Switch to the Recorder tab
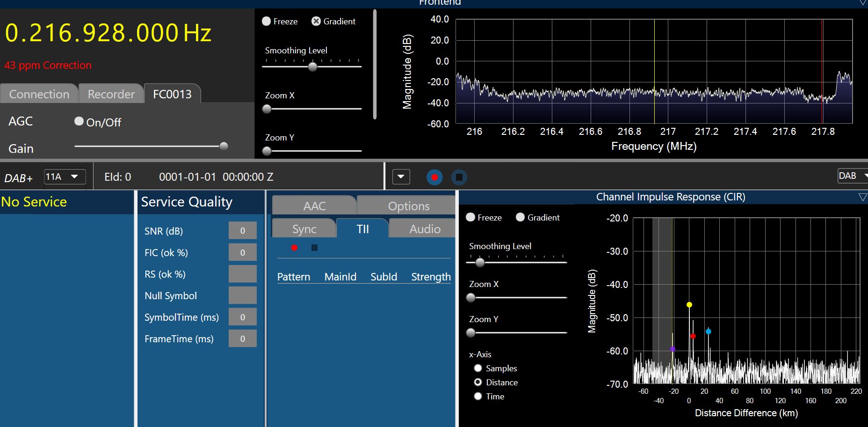 click(x=111, y=94)
